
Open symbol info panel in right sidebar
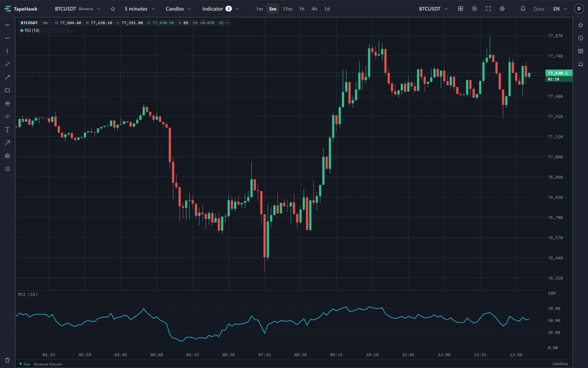[580, 38]
